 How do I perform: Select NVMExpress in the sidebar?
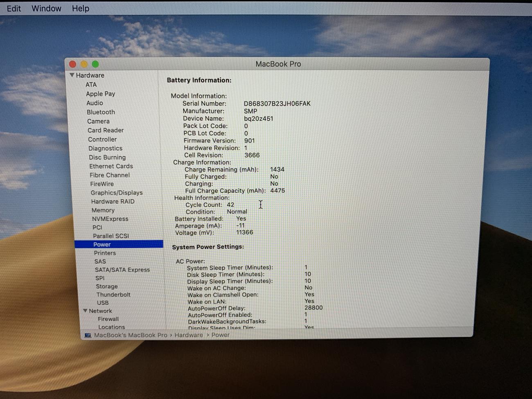click(x=110, y=219)
